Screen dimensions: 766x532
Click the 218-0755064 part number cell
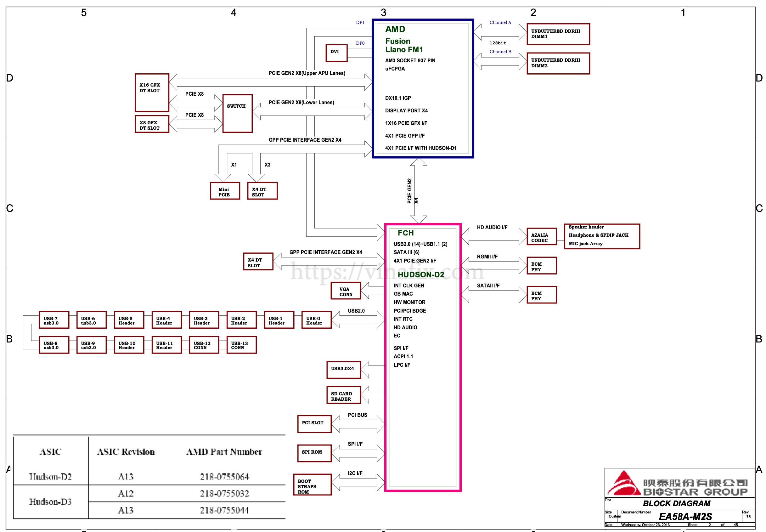(x=224, y=477)
